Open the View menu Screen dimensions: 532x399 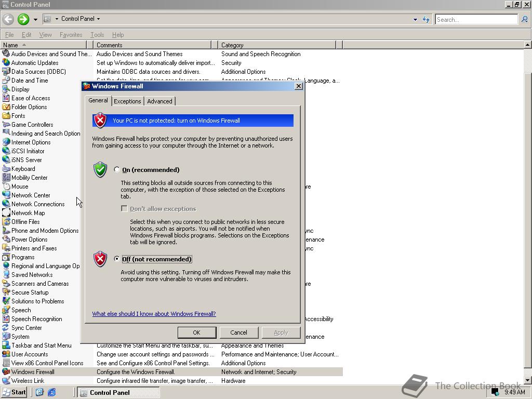[x=46, y=35]
